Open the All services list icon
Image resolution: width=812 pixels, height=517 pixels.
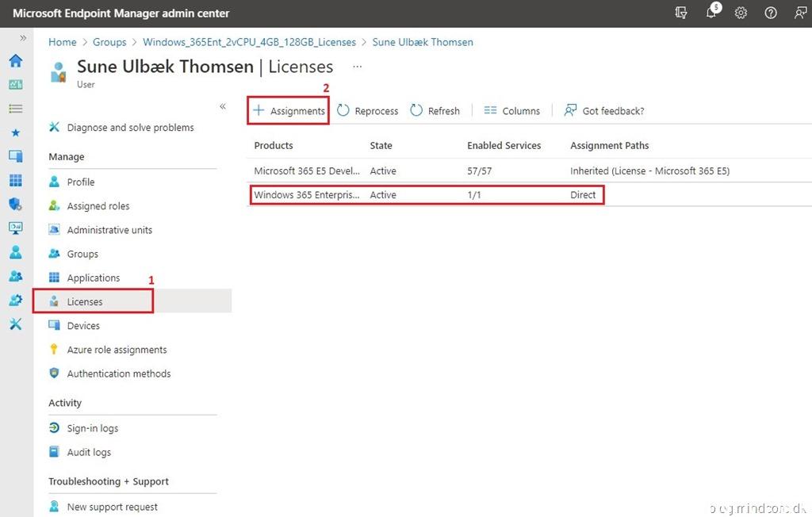[x=15, y=109]
